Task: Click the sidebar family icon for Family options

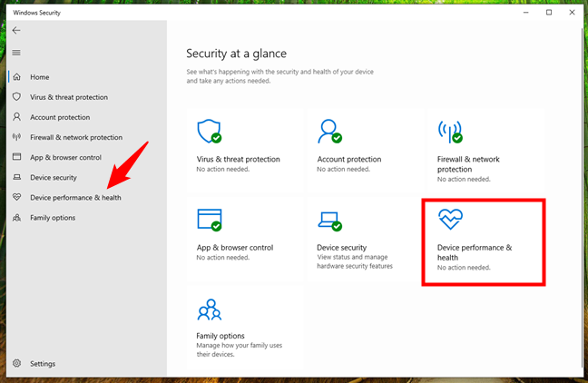Action: [x=16, y=217]
